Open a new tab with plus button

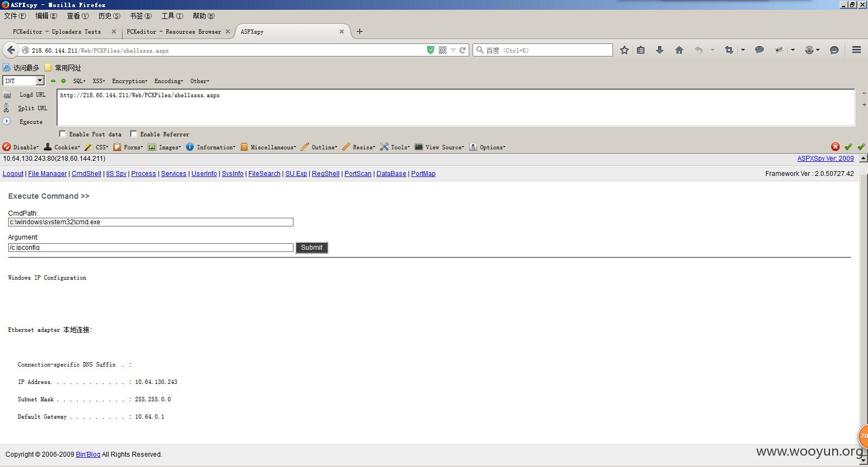359,31
